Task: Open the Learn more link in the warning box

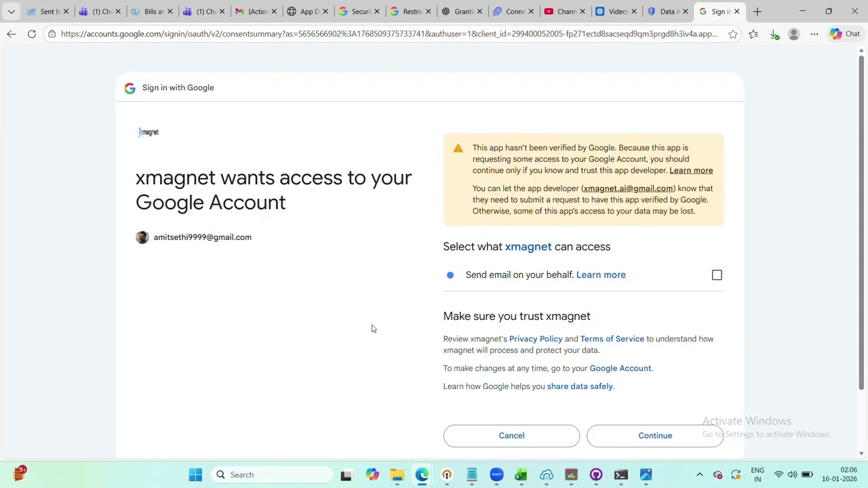Action: point(691,170)
